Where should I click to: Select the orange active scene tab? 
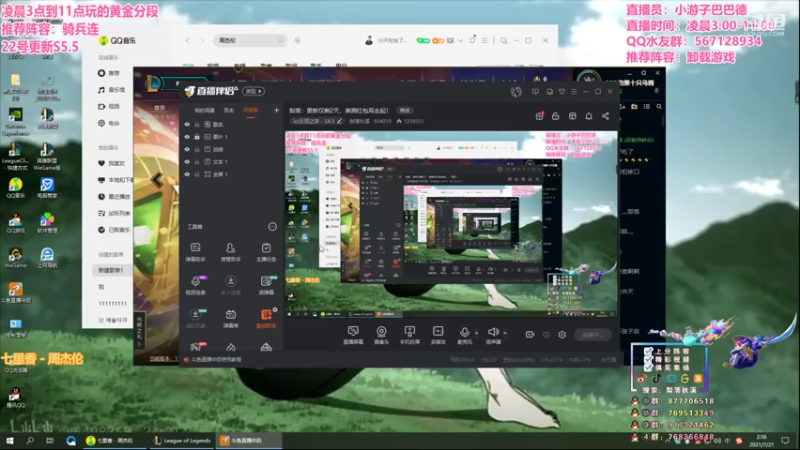coord(251,110)
